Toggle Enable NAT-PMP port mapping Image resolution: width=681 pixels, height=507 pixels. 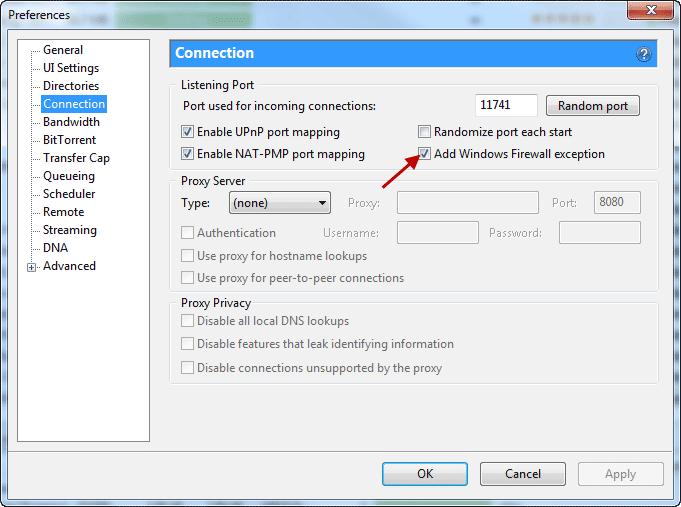point(187,154)
